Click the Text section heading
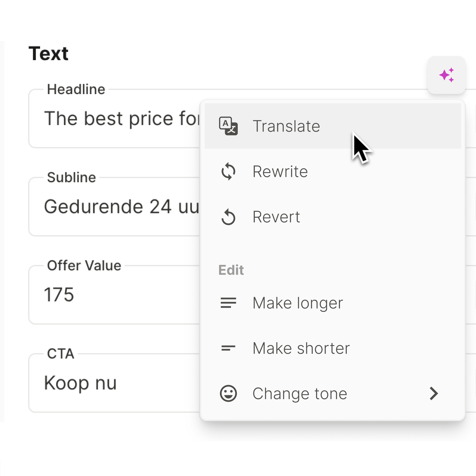Viewport: 476px width, 476px height. pos(48,54)
